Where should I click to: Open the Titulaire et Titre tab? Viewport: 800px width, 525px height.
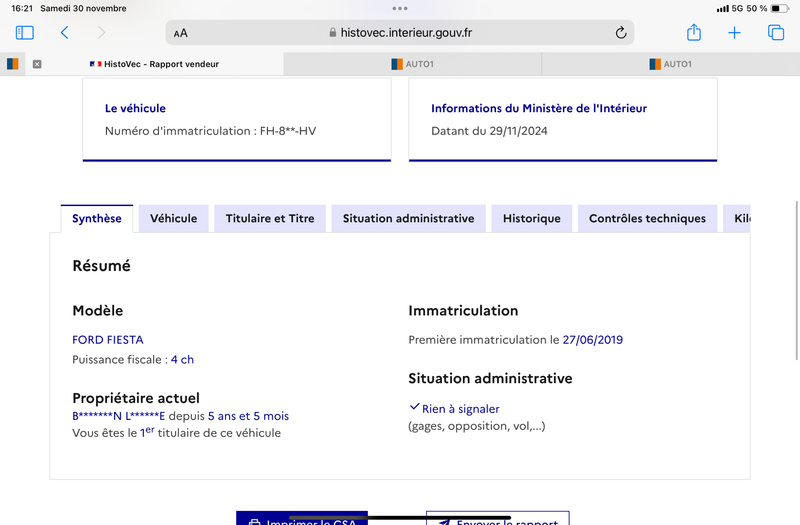(270, 218)
